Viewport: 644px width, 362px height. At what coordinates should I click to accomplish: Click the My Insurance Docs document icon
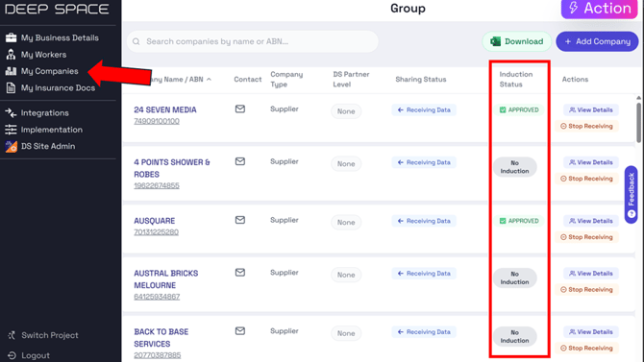pos(12,87)
